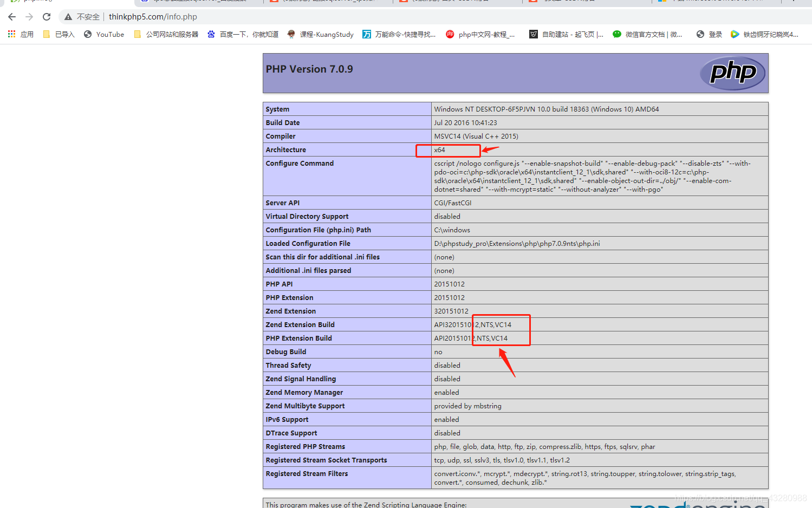Click the PHP API label

(x=279, y=284)
